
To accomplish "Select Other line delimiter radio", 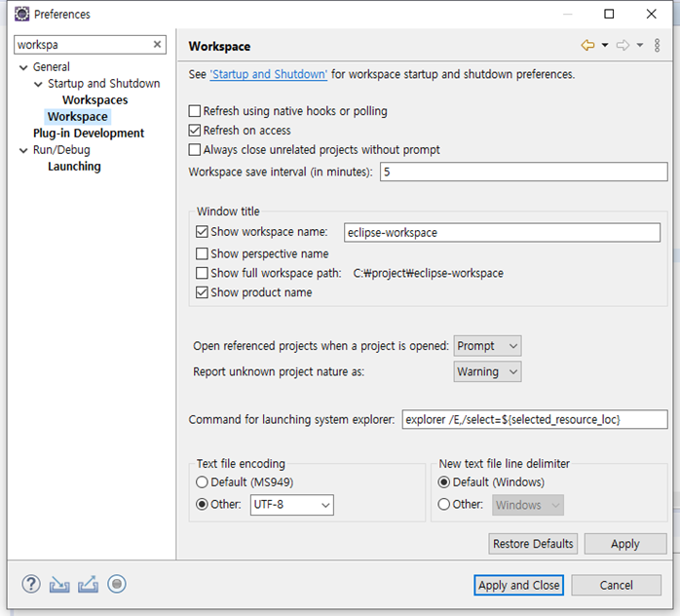I will pyautogui.click(x=443, y=504).
